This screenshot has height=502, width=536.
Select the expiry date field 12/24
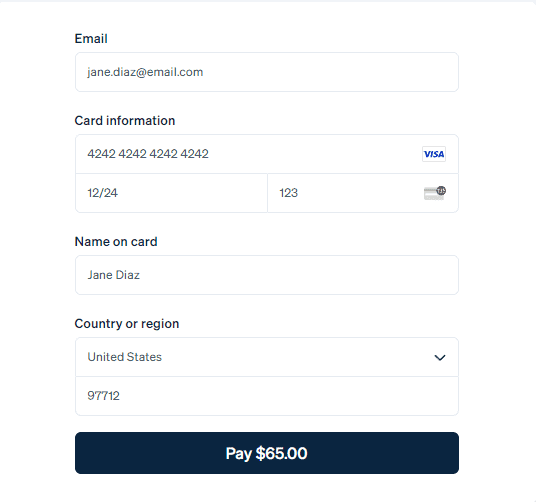[171, 193]
